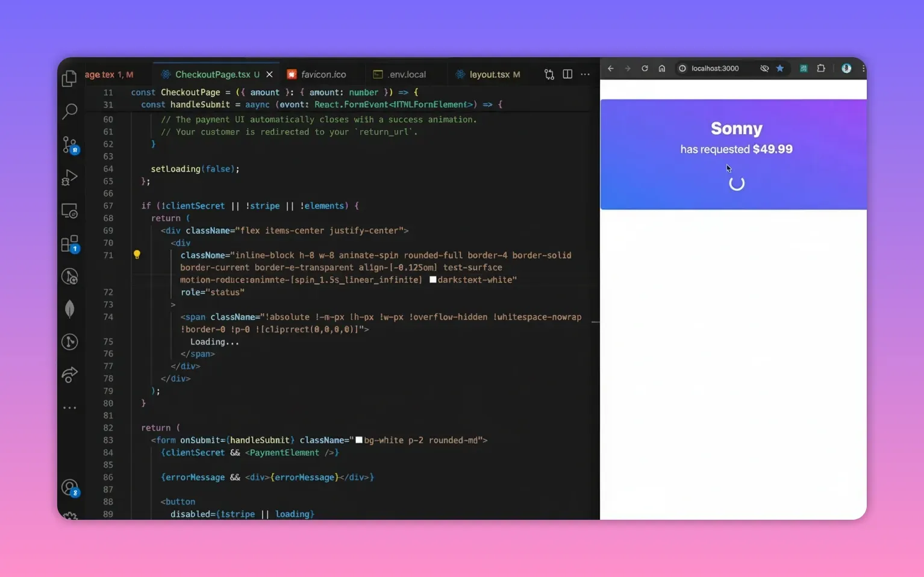Click the lightbulb quick fix on line 71
924x577 pixels.
coord(137,255)
